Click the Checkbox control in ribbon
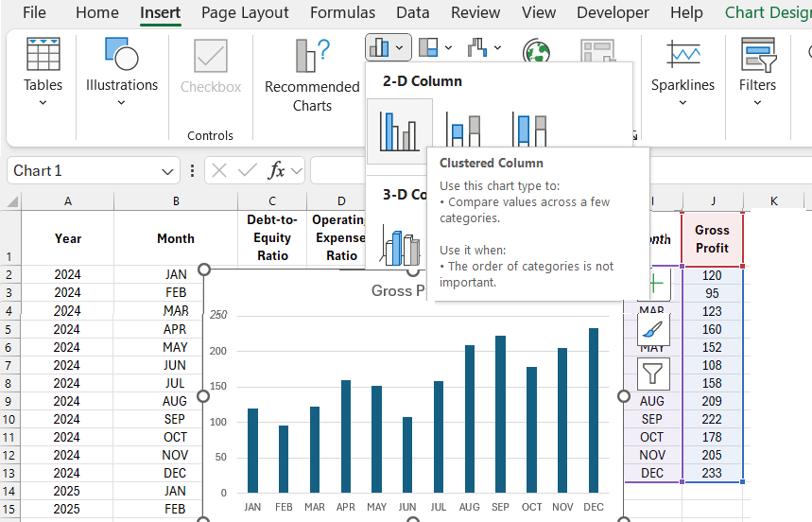Image resolution: width=812 pixels, height=522 pixels. [x=211, y=66]
